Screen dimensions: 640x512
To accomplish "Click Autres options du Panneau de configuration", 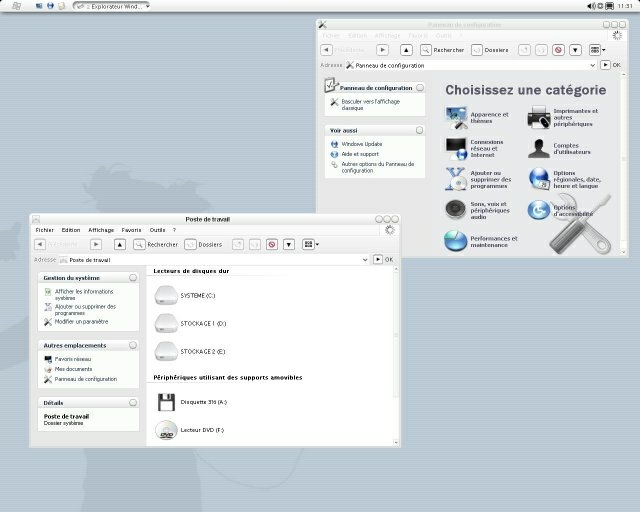I will [x=378, y=167].
